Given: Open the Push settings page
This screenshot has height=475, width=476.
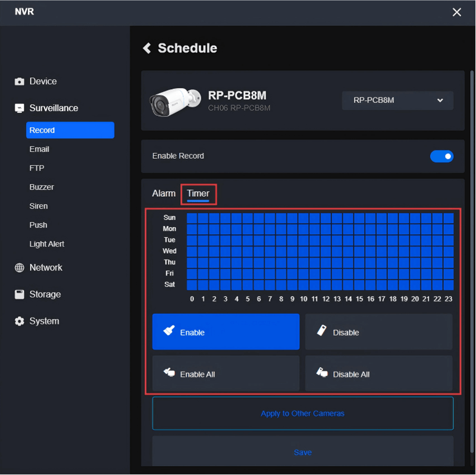Looking at the screenshot, I should click(38, 225).
